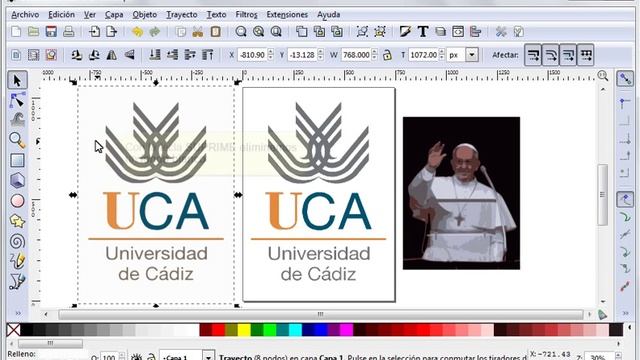This screenshot has width=640, height=360.
Task: Open the Text and Font dialog icon
Action: (x=423, y=32)
